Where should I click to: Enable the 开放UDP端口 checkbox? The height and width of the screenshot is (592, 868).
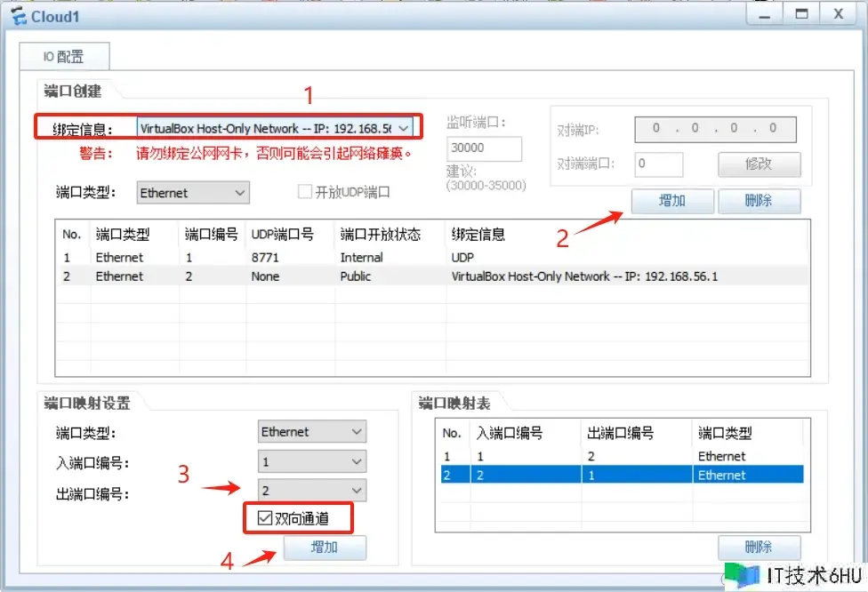pyautogui.click(x=304, y=192)
